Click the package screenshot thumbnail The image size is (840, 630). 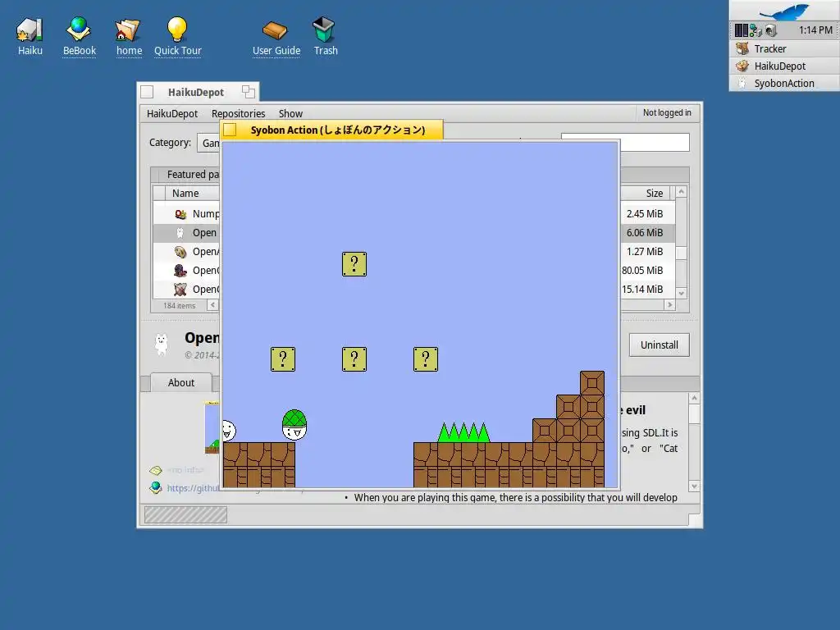pos(212,427)
